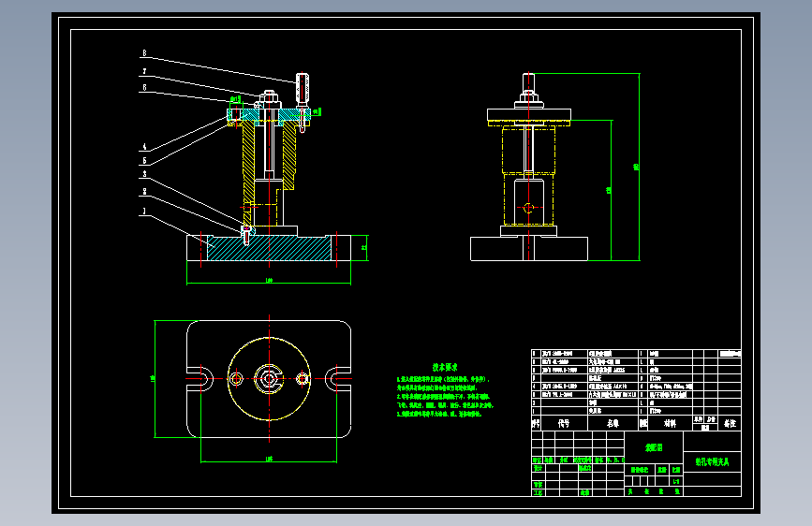Click part balloon number 8
812x526 pixels.
coord(144,52)
